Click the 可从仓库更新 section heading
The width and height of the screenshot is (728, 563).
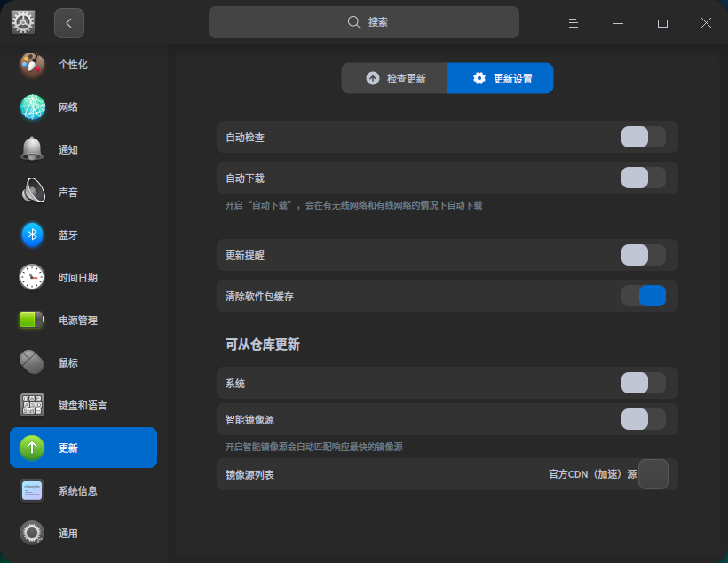263,345
